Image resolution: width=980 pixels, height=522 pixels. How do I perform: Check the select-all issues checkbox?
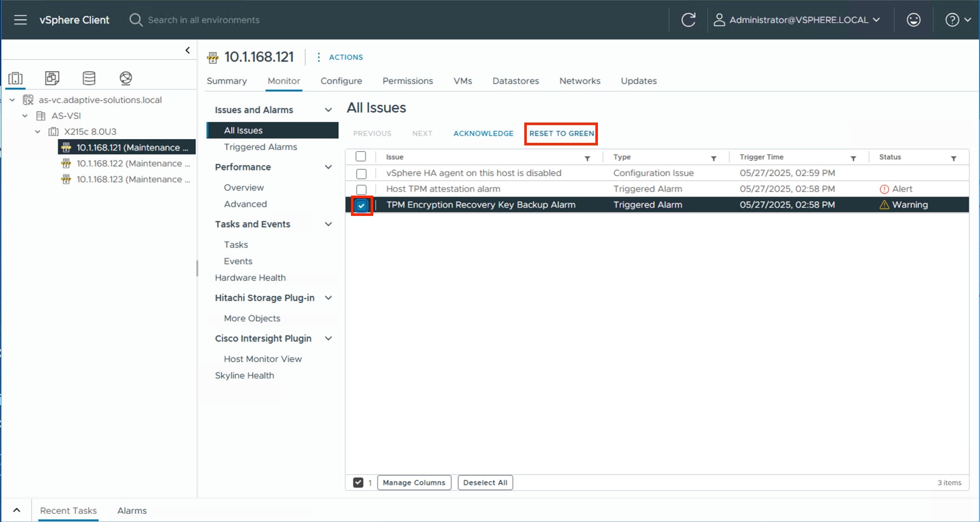pos(361,157)
